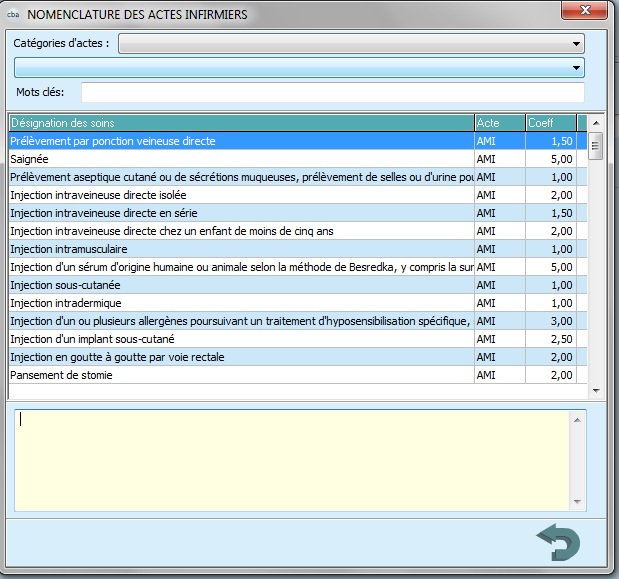Select the 'Injection intradermique' row
Viewport: 619px width, 579px height.
pos(298,303)
